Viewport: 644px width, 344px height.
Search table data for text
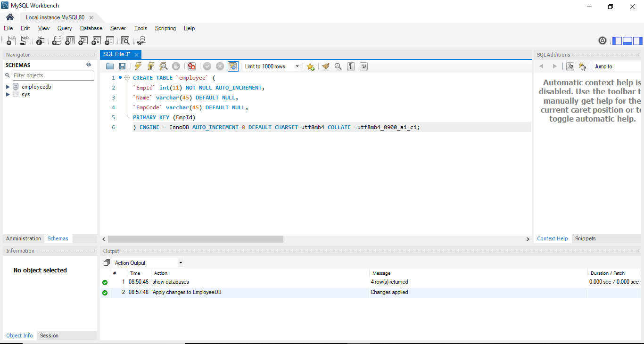point(125,41)
